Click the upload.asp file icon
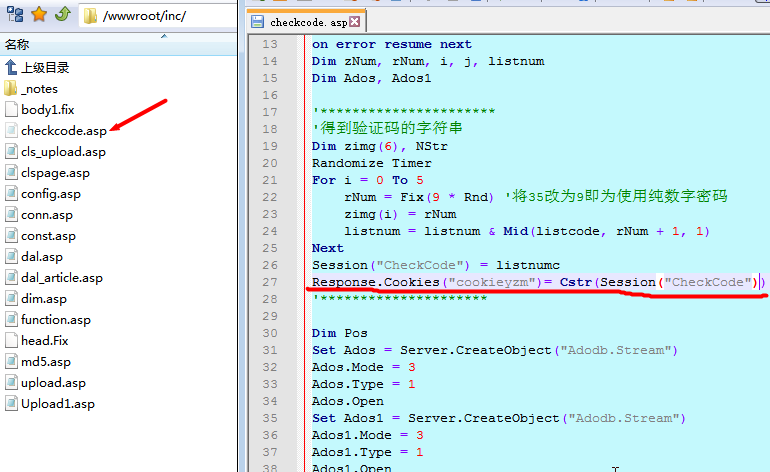770x472 pixels. point(11,382)
